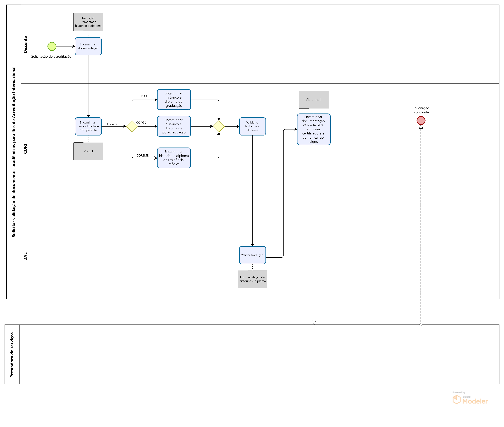Select the converging gateway before Validar o histórico

[219, 126]
